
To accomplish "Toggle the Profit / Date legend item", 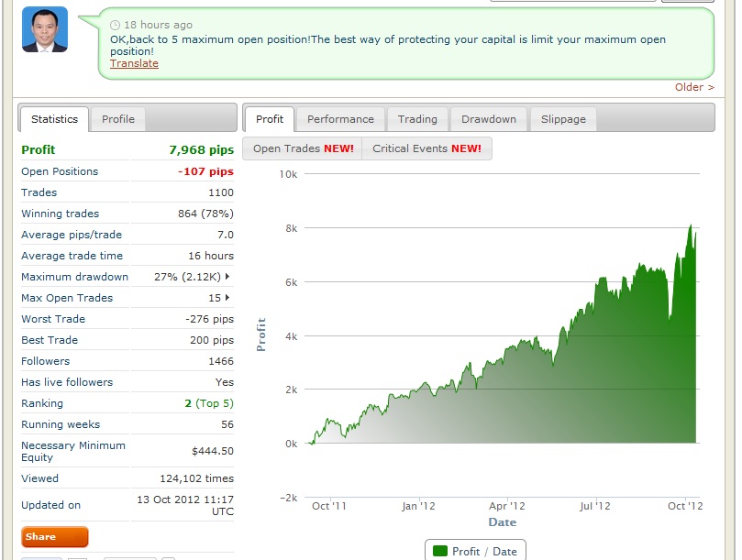I will [475, 551].
